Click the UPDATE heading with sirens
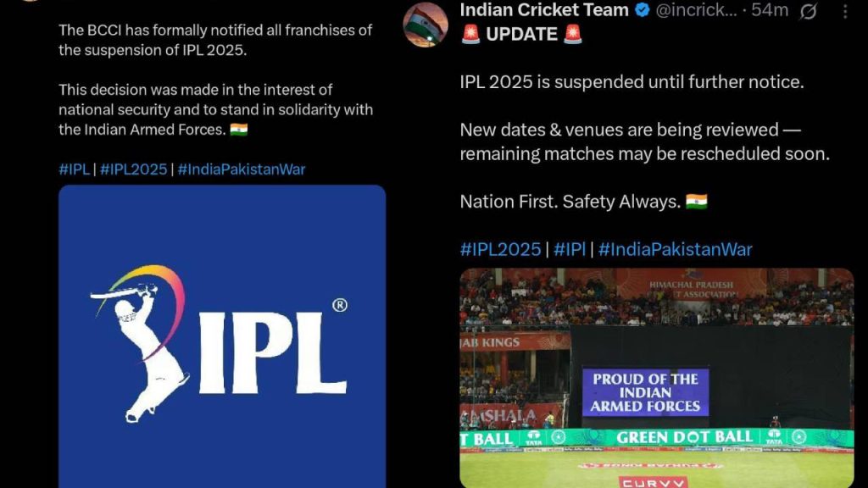Screen dimensions: 868x488 coord(521,34)
